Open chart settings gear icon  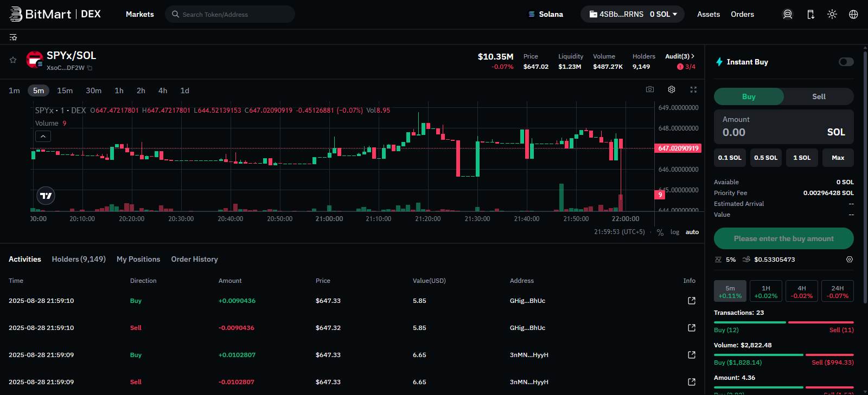coord(672,89)
